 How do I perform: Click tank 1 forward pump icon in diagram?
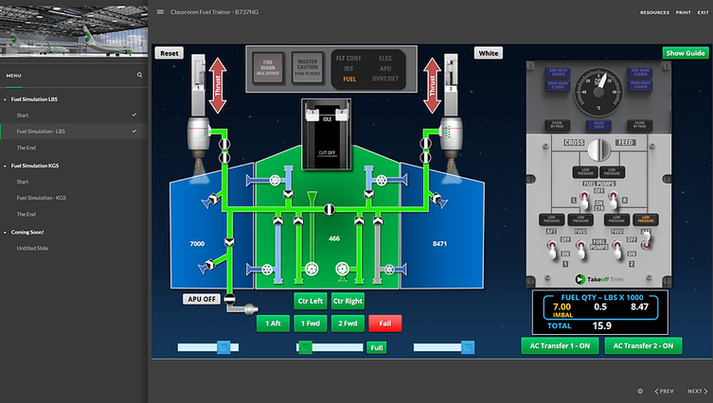click(275, 181)
